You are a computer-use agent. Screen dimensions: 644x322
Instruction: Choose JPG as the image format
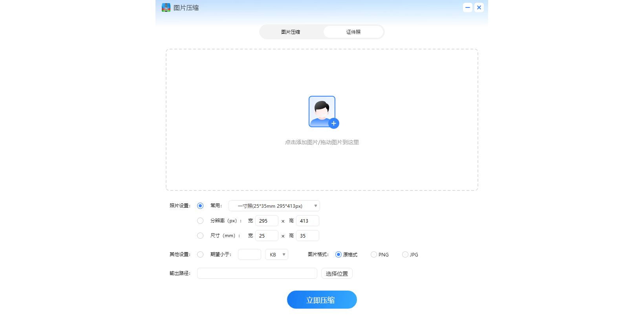(405, 254)
